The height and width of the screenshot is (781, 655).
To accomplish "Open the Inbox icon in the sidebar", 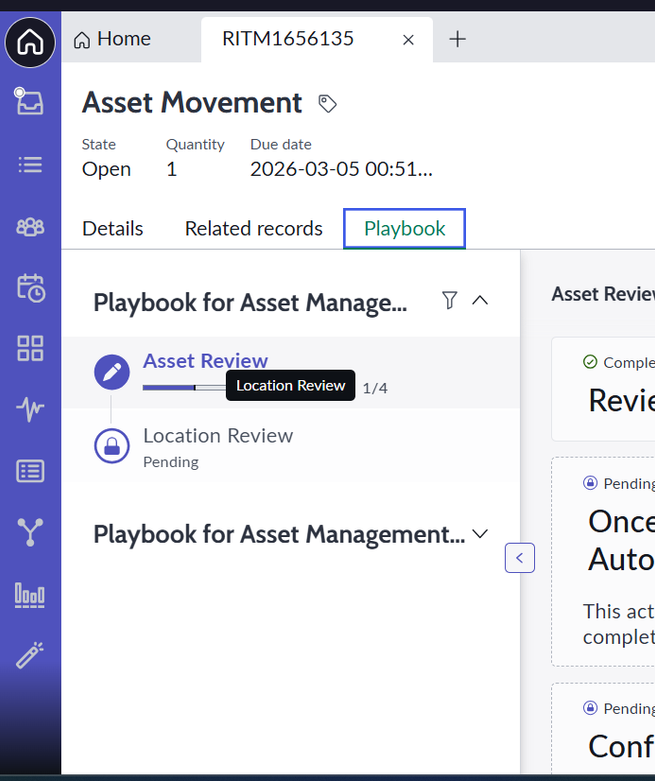I will tap(30, 101).
